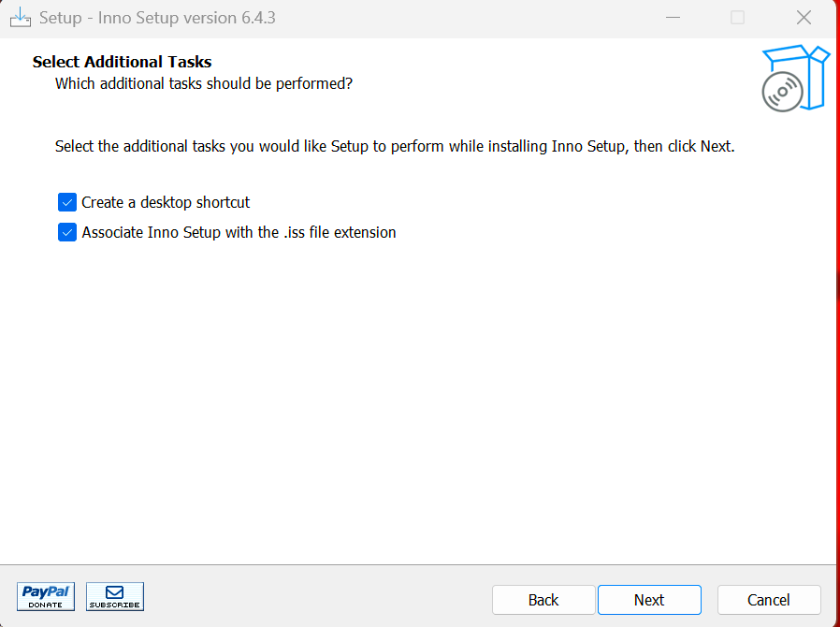Screen dimensions: 840x627
Task: Cancel the Inno Setup installation
Action: tap(769, 600)
